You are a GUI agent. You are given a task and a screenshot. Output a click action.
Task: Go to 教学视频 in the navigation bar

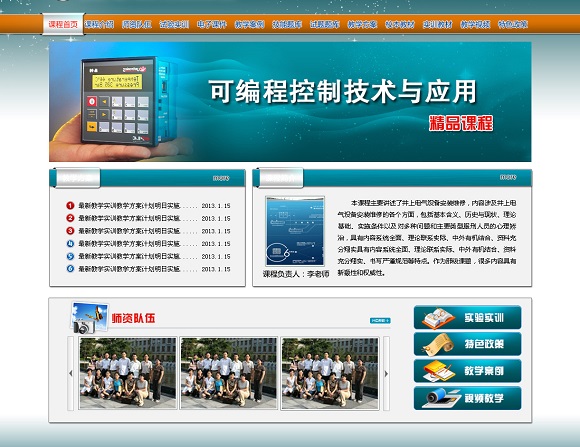[x=475, y=24]
